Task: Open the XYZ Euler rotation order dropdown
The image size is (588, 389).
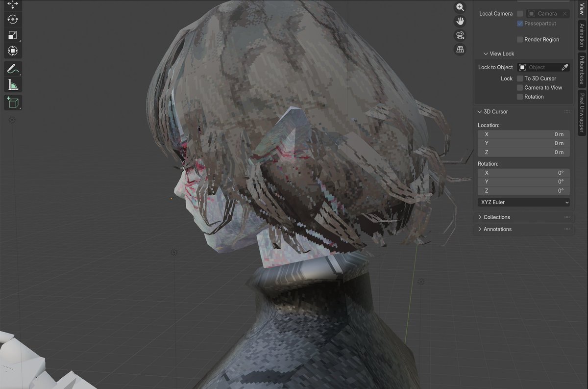Action: 523,202
